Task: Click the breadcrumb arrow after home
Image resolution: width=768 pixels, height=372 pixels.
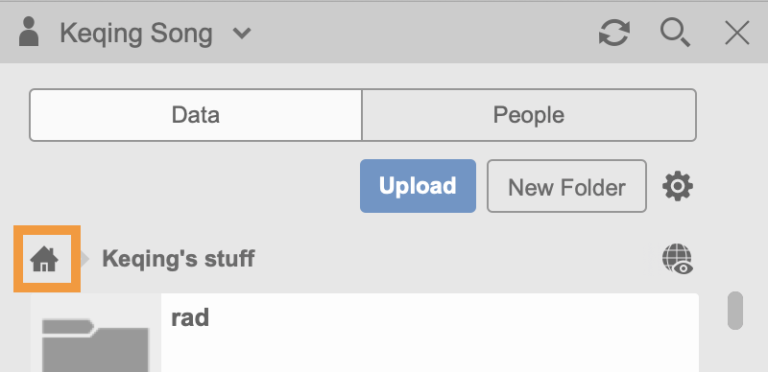Action: click(x=85, y=259)
